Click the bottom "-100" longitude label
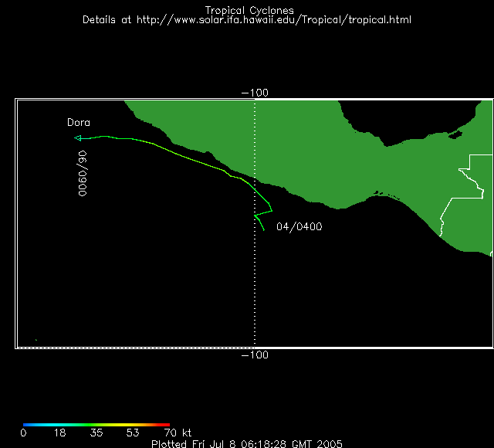This screenshot has height=448, width=494. click(255, 355)
